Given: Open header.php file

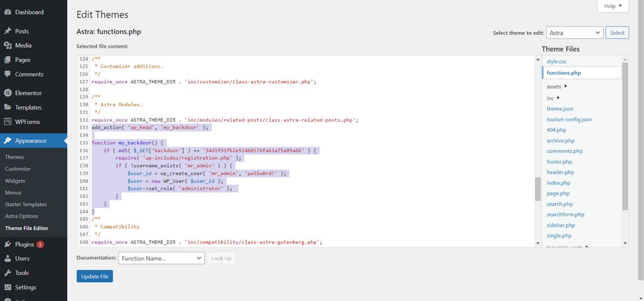Looking at the screenshot, I should [560, 172].
